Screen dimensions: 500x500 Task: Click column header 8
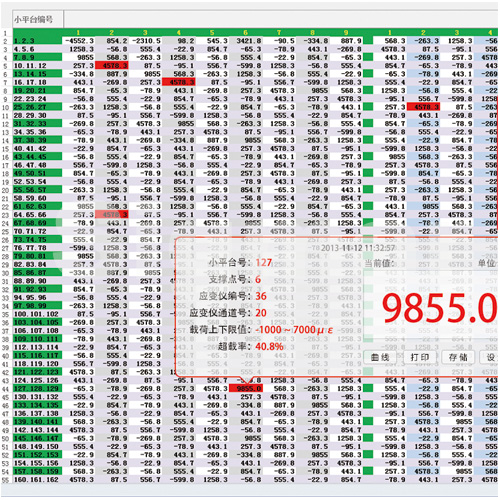[312, 32]
